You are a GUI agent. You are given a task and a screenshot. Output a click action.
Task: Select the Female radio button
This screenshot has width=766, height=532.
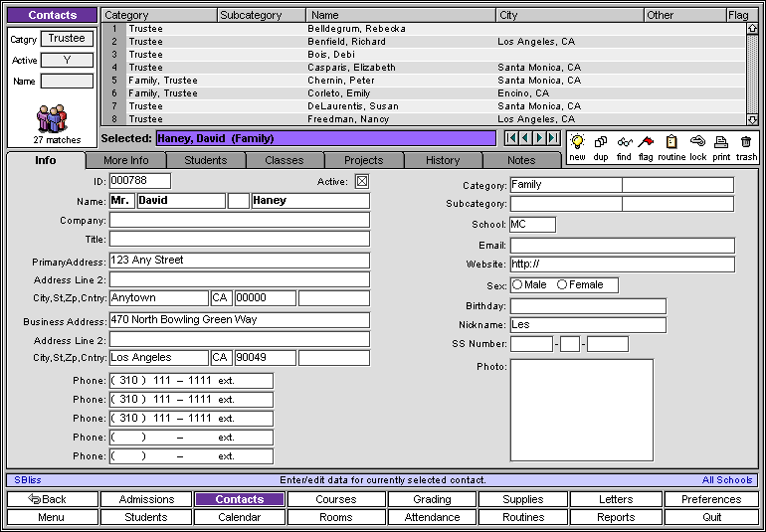(x=562, y=284)
